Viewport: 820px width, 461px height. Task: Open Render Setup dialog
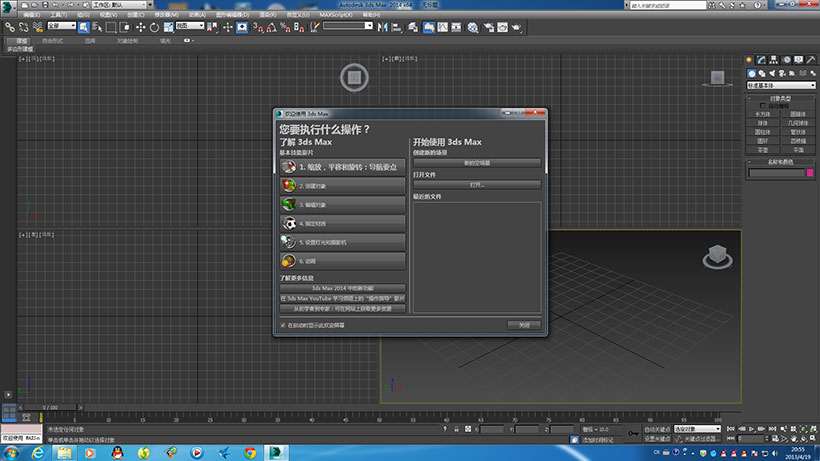click(x=488, y=27)
